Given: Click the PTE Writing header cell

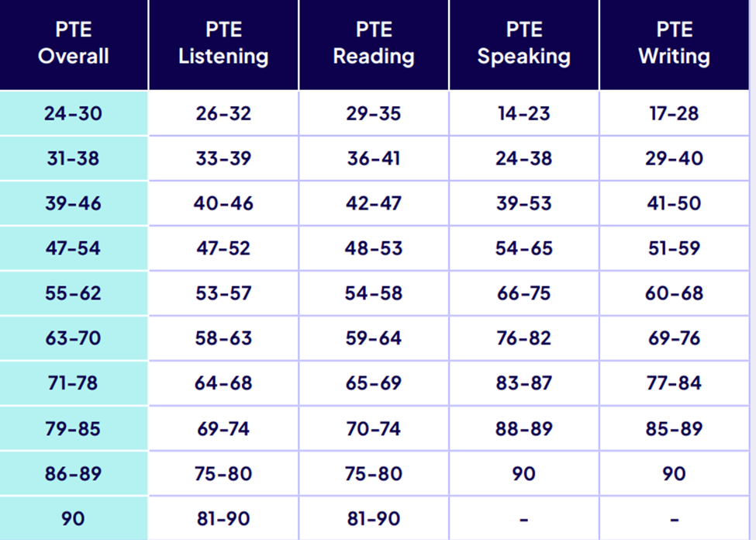Looking at the screenshot, I should tap(674, 43).
